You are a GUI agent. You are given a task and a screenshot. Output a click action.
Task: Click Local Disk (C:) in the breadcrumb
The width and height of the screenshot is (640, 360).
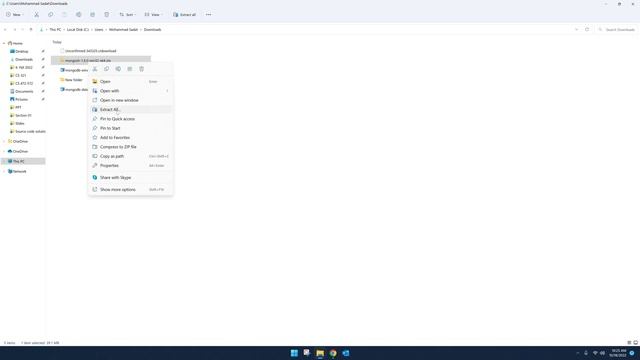pyautogui.click(x=78, y=30)
